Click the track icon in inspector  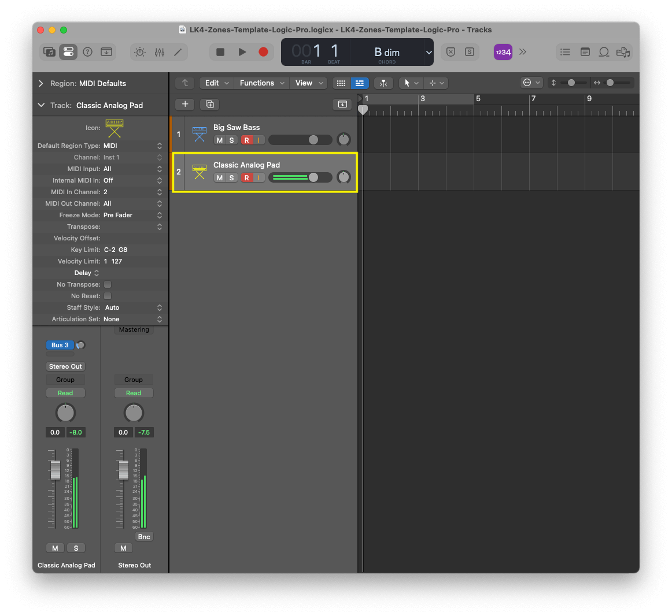click(x=115, y=128)
